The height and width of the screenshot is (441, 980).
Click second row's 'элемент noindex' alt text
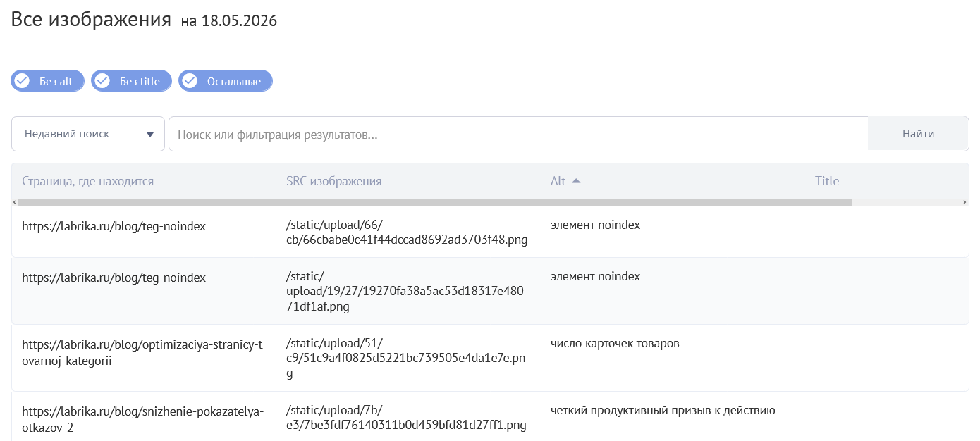[x=595, y=277]
